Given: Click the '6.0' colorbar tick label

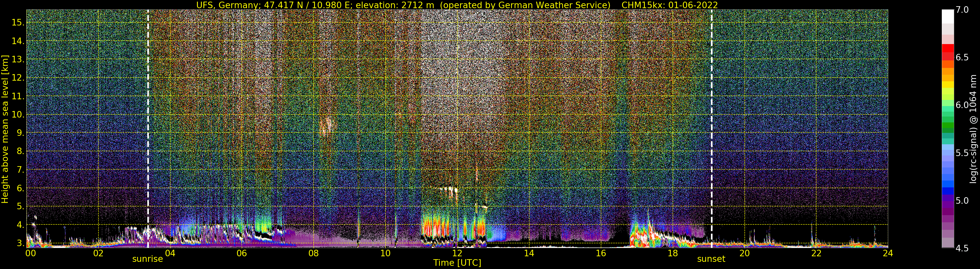Looking at the screenshot, I should click(962, 105).
